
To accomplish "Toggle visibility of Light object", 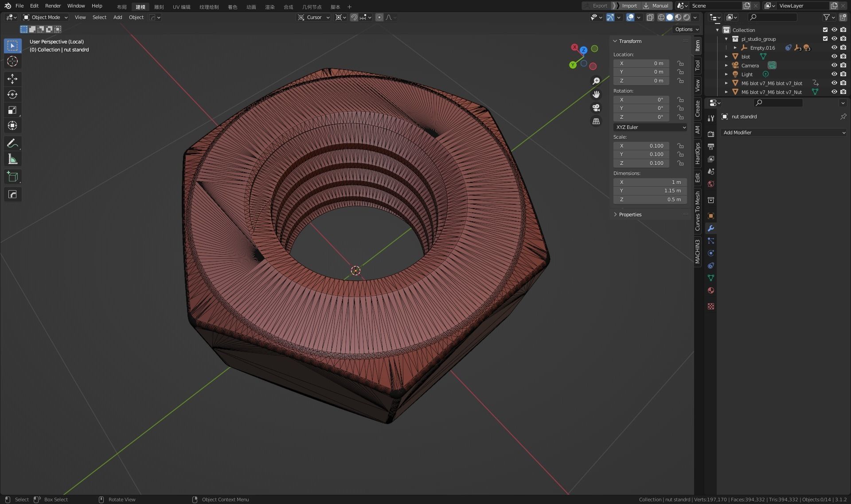I will [x=834, y=74].
